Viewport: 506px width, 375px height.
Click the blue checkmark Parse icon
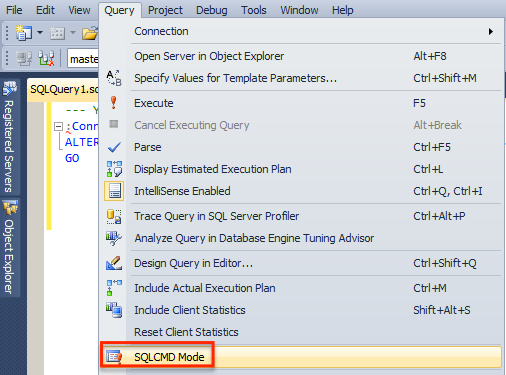pos(114,147)
